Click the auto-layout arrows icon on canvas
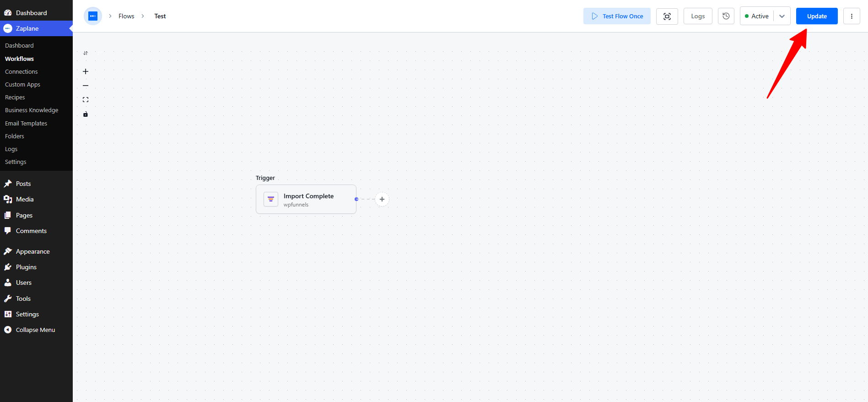 [86, 53]
